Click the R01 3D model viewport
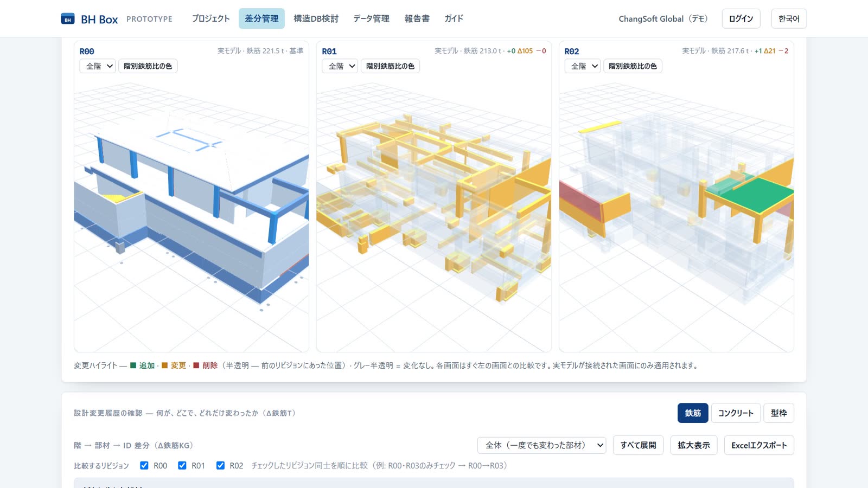The width and height of the screenshot is (868, 488). (x=434, y=214)
